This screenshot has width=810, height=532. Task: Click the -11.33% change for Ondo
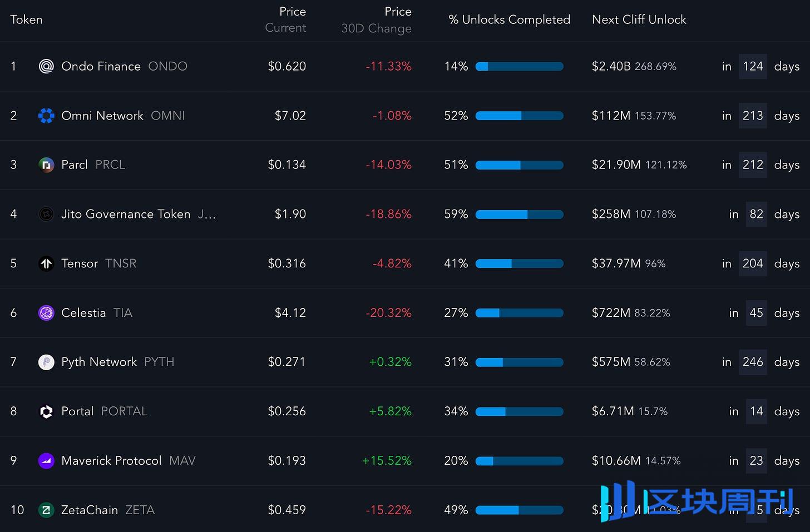click(x=389, y=66)
